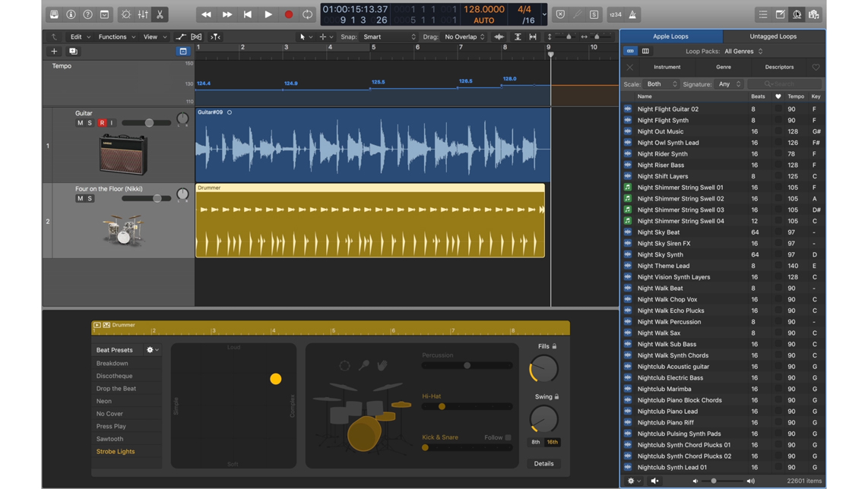Click the metronome icon
Screen dimensions: 868x489
(x=632, y=14)
